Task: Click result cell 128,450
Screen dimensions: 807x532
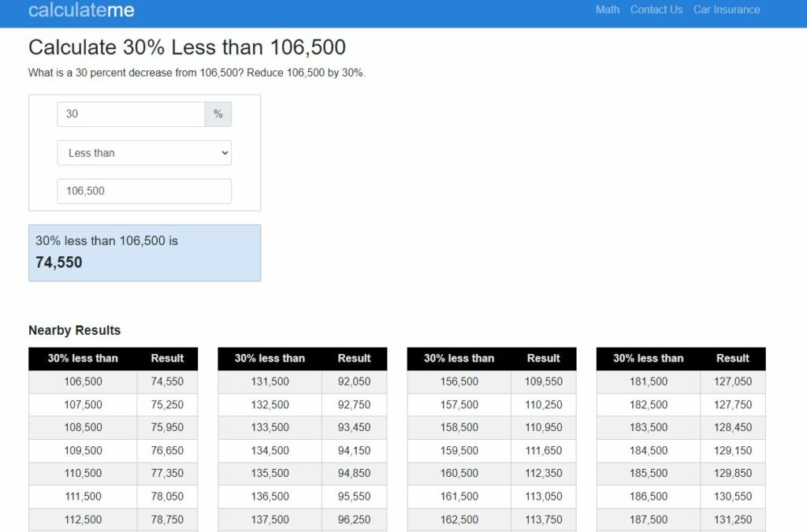Action: pyautogui.click(x=733, y=427)
